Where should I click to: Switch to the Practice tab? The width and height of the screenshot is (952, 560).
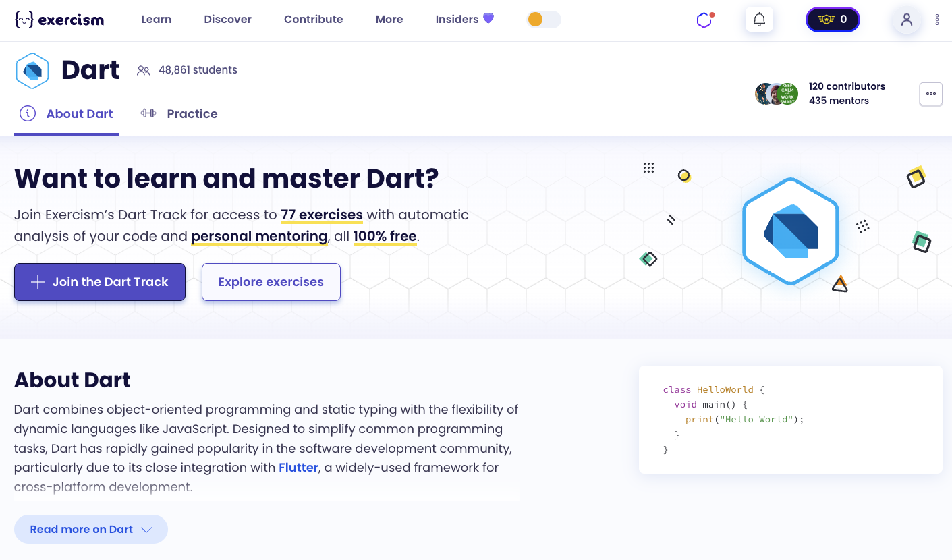point(179,114)
